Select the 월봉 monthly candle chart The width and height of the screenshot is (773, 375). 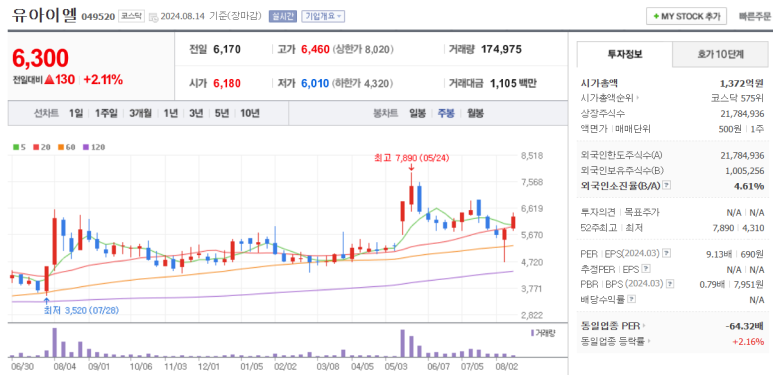(x=475, y=113)
